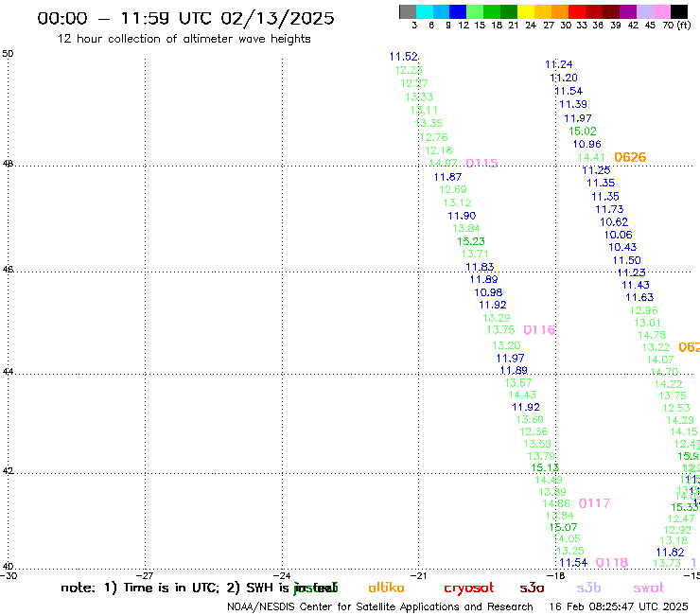The height and width of the screenshot is (615, 700).
Task: Click the latitude axis label 42
Action: (8, 471)
